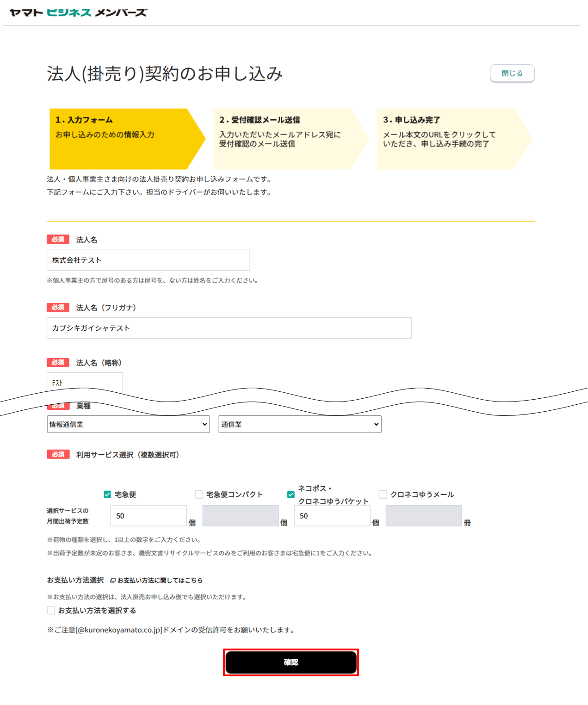
Task: Click the 閉じる button
Action: pos(512,73)
